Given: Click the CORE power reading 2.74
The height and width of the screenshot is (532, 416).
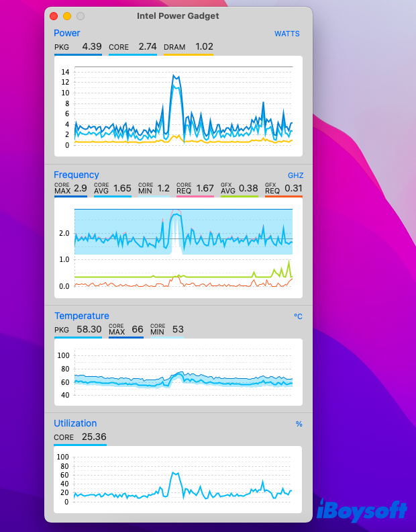Looking at the screenshot, I should [x=148, y=46].
